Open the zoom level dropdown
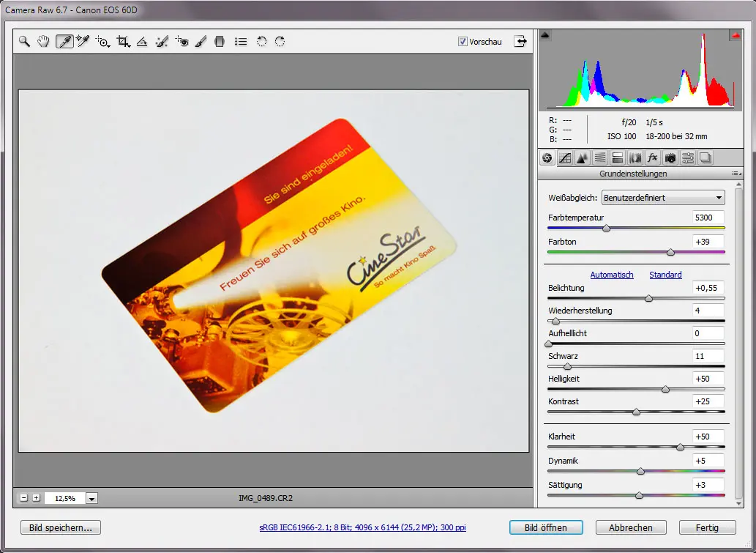This screenshot has height=553, width=756. click(91, 498)
